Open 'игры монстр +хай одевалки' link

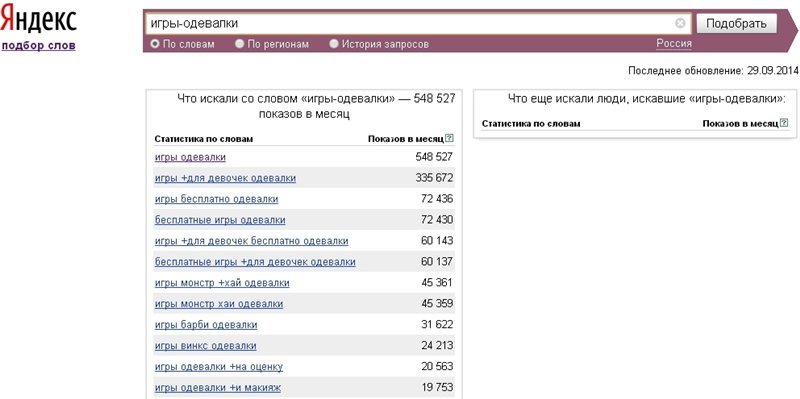pos(222,283)
